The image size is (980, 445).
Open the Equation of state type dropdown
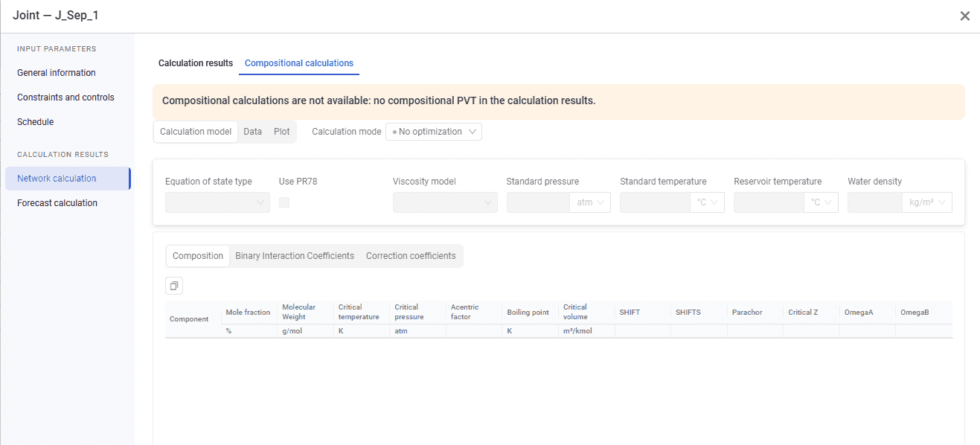pyautogui.click(x=217, y=202)
